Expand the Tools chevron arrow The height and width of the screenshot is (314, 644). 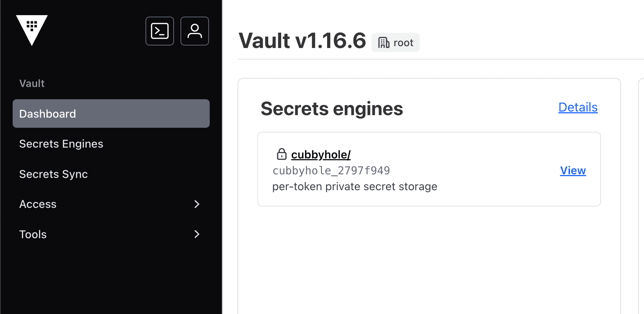tap(197, 234)
